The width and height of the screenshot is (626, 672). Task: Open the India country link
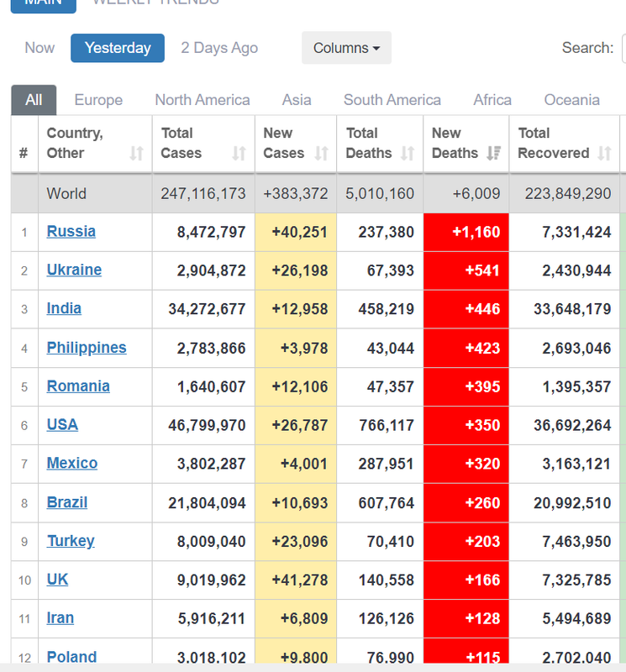tap(64, 308)
